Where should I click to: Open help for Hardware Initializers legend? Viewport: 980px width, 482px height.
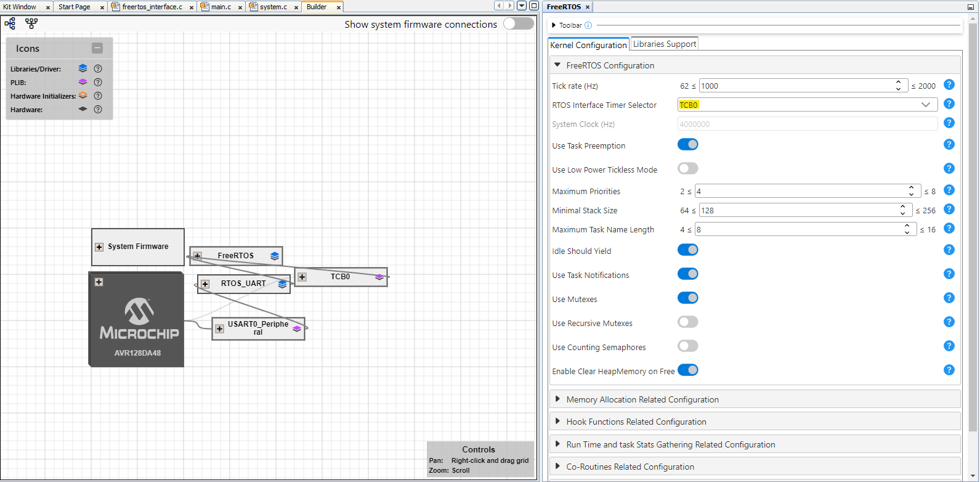pyautogui.click(x=97, y=96)
